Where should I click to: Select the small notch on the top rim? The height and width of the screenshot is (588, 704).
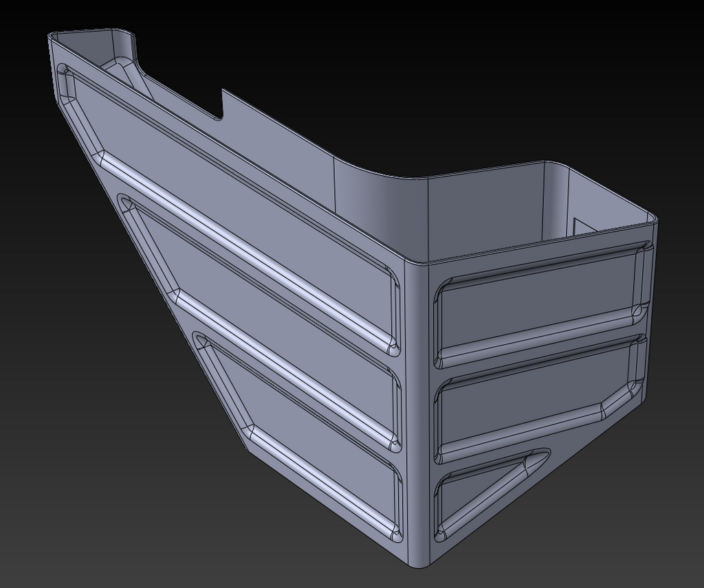(219, 106)
